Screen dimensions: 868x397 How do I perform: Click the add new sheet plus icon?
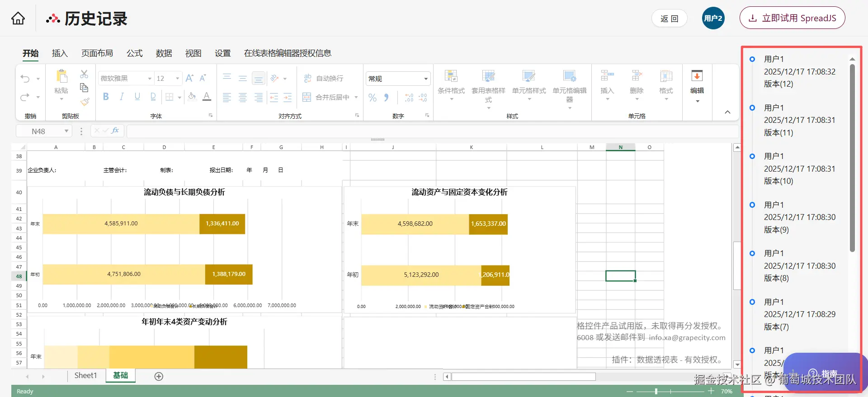(159, 376)
